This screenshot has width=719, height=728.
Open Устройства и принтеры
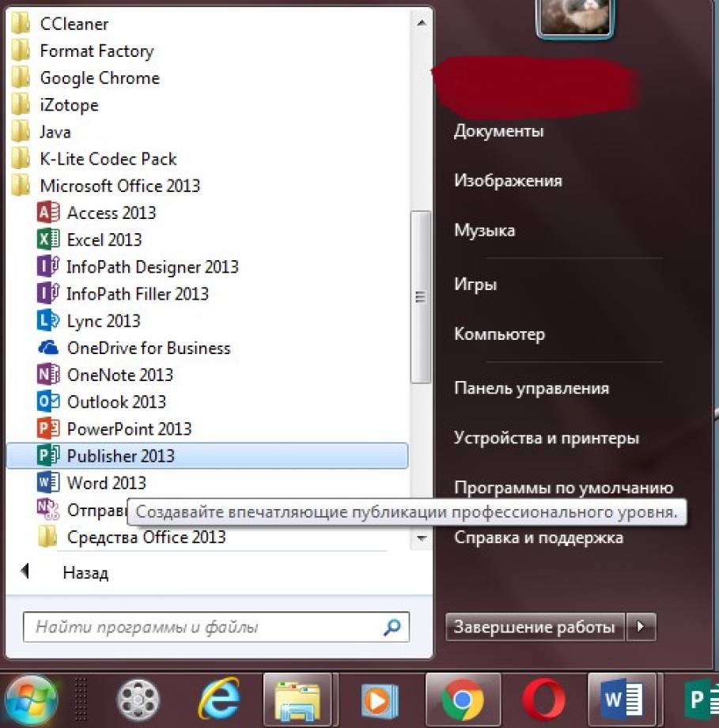click(546, 438)
